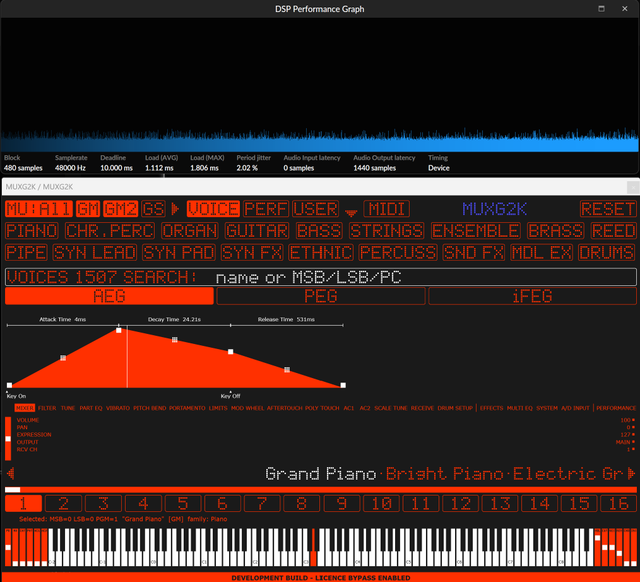Select the SND FX category

click(x=474, y=252)
